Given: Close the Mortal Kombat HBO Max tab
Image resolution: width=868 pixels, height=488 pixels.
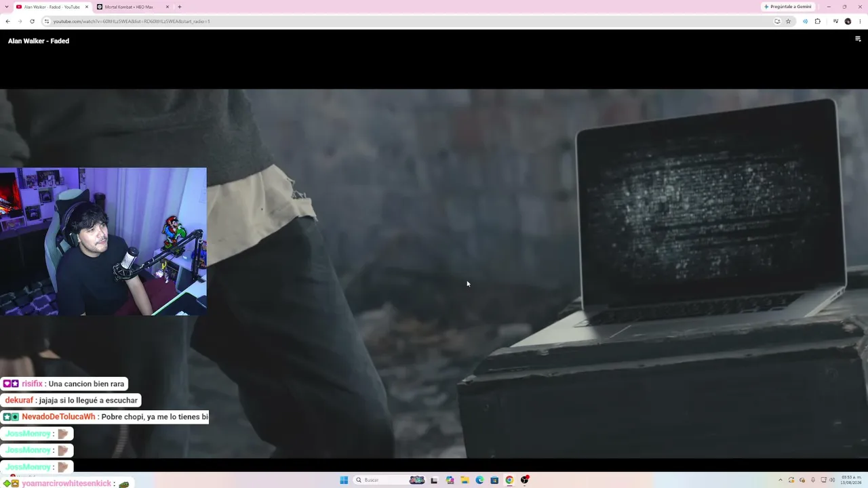Looking at the screenshot, I should (x=167, y=7).
